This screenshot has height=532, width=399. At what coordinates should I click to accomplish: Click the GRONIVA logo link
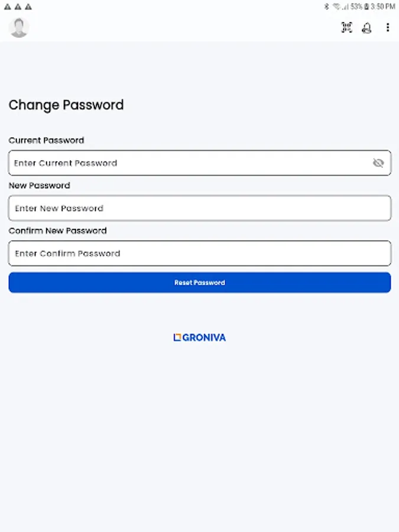[x=199, y=338]
